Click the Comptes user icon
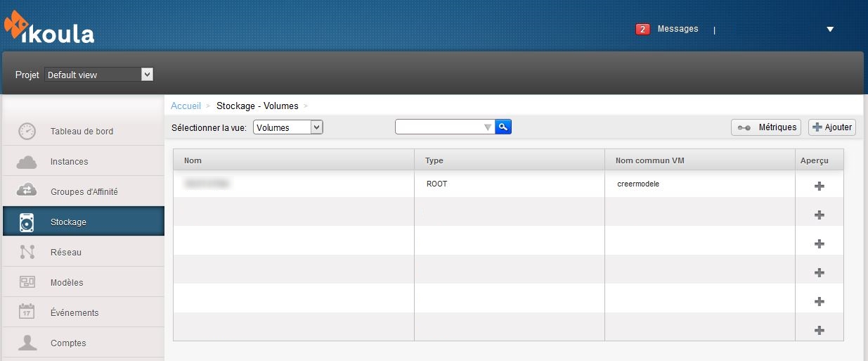Viewport: 868px width, 361px height. (27, 343)
